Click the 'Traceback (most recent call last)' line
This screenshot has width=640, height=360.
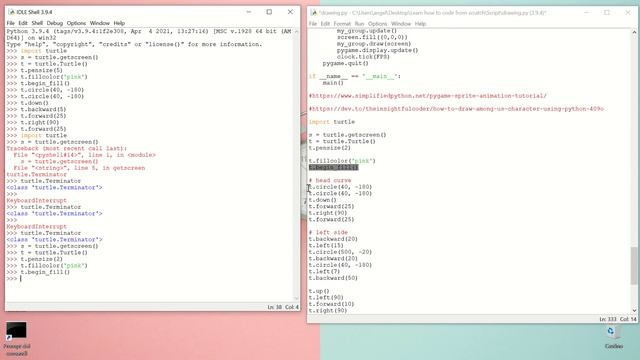pyautogui.click(x=67, y=149)
